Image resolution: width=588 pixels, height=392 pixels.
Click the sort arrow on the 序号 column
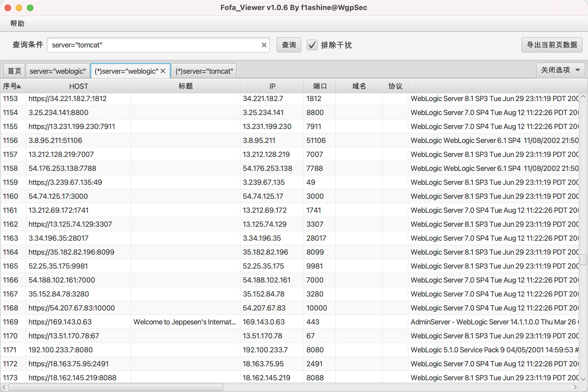[19, 86]
